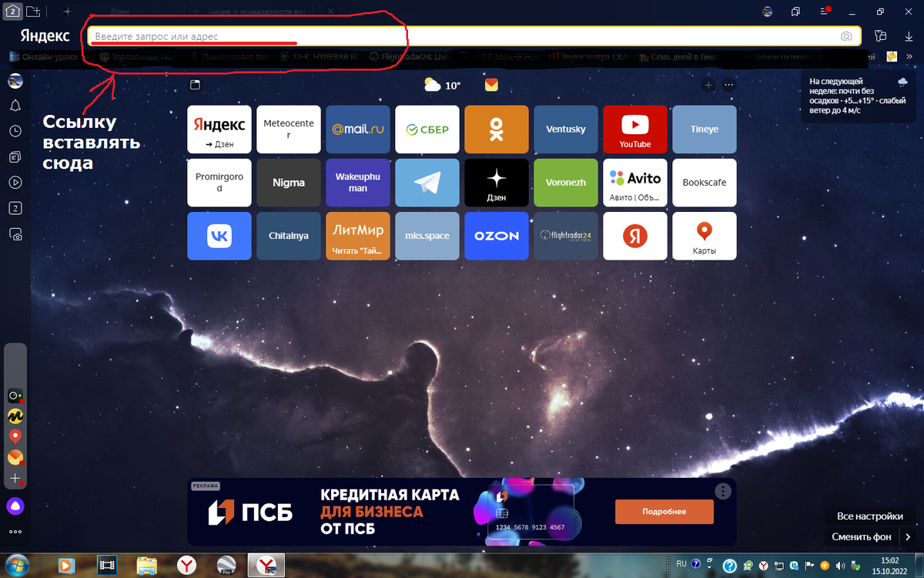
Task: Open Yandex Maps pin icon in sidebar
Action: tap(15, 437)
